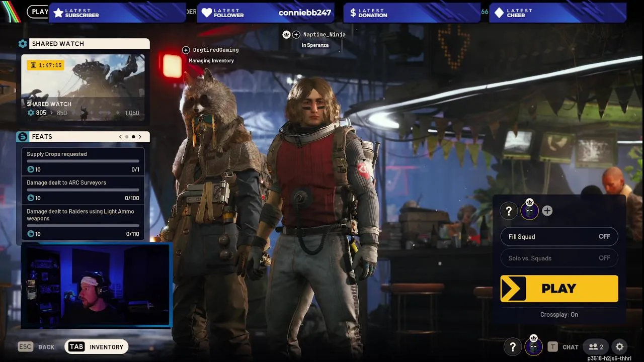
Task: Click the Light Ammo feat coin reward icon
Action: pos(31,234)
